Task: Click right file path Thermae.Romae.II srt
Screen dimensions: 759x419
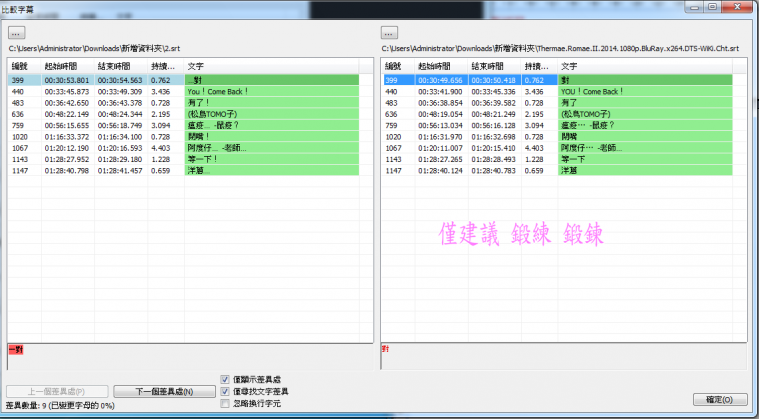Action: [561, 48]
